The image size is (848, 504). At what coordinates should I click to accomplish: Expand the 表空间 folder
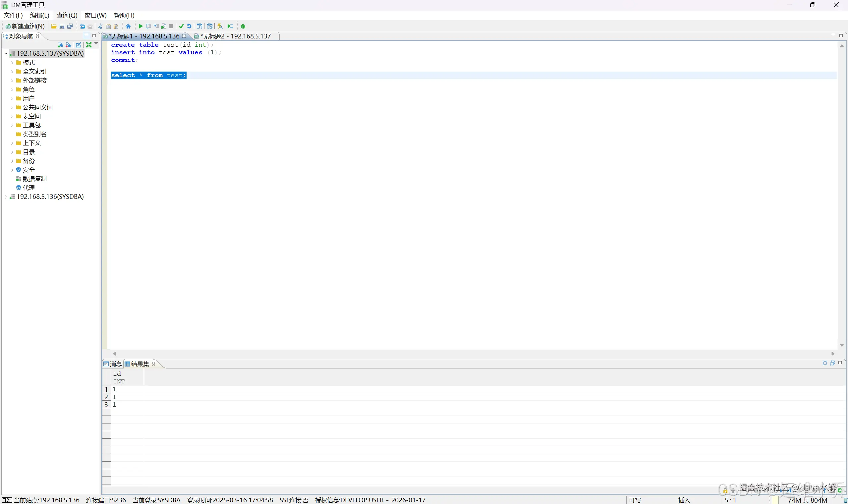12,117
